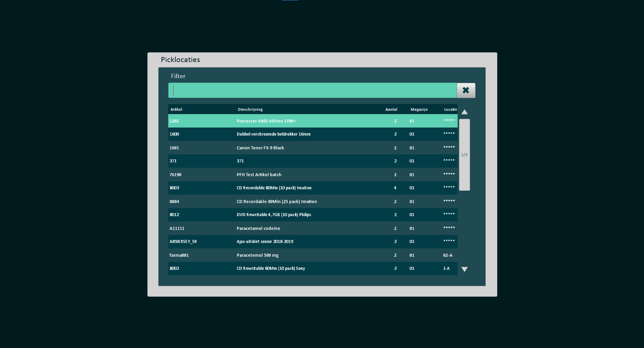Image resolution: width=644 pixels, height=348 pixels.
Task: Select CD Recordable 80Min 25 pack row
Action: pos(312,201)
